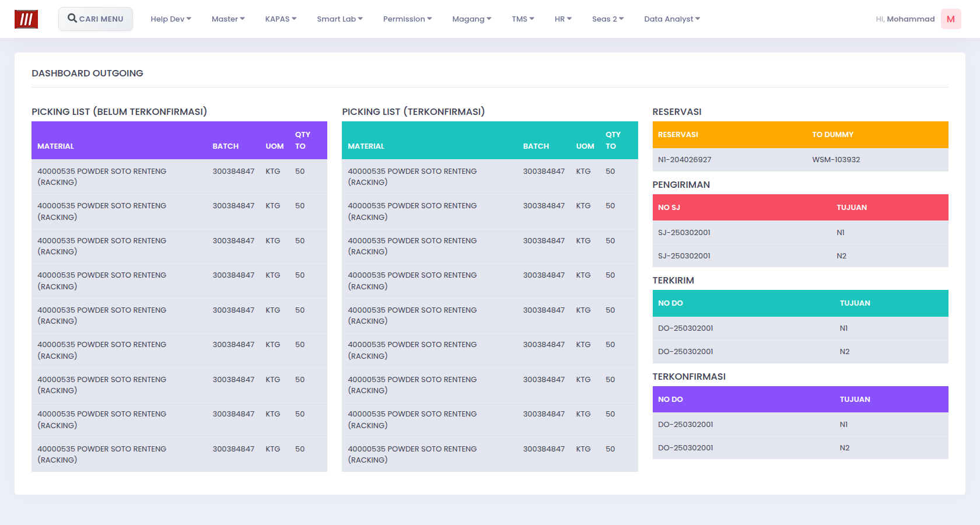Open the TMS menu
This screenshot has height=525, width=980.
(x=523, y=19)
